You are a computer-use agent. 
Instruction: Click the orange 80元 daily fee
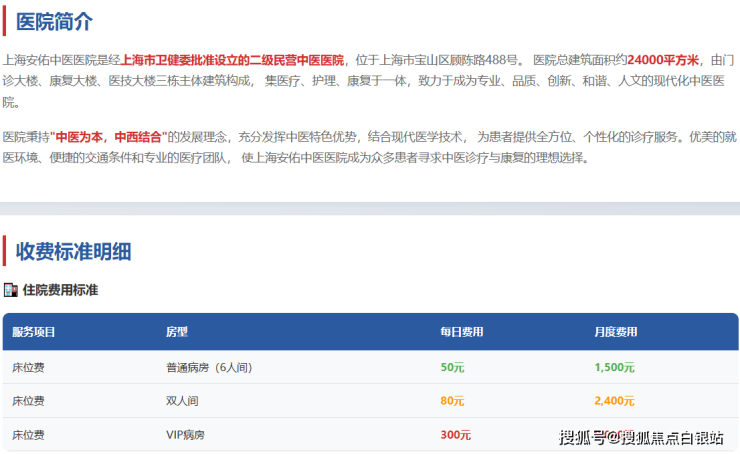tap(452, 401)
